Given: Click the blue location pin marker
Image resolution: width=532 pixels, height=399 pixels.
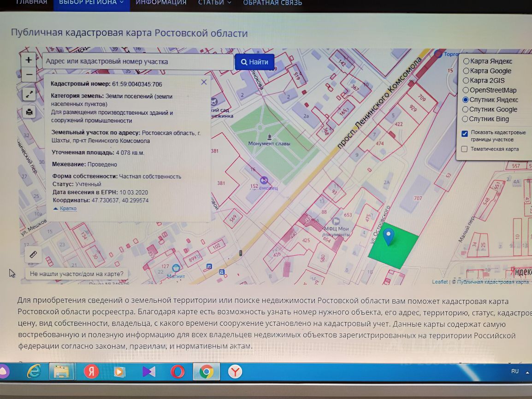Looking at the screenshot, I should coord(389,236).
